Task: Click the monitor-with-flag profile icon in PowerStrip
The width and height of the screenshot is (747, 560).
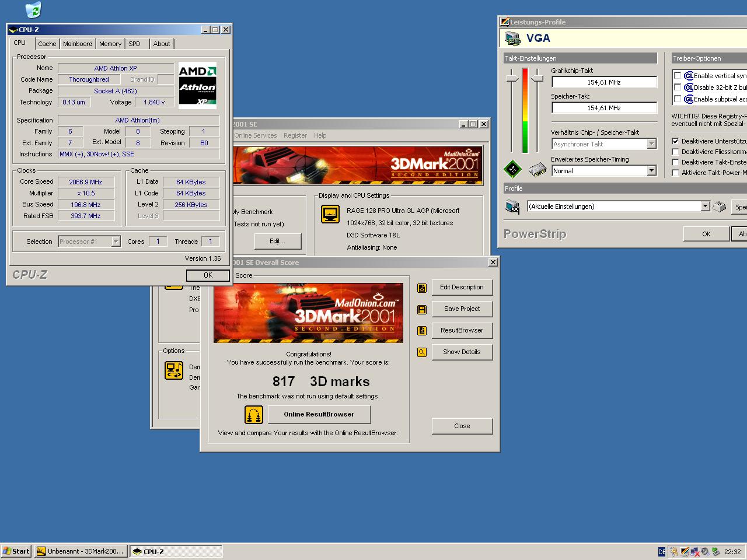Action: click(x=512, y=206)
